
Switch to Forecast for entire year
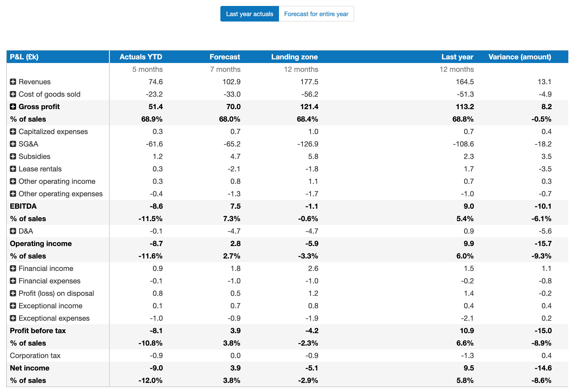[316, 14]
